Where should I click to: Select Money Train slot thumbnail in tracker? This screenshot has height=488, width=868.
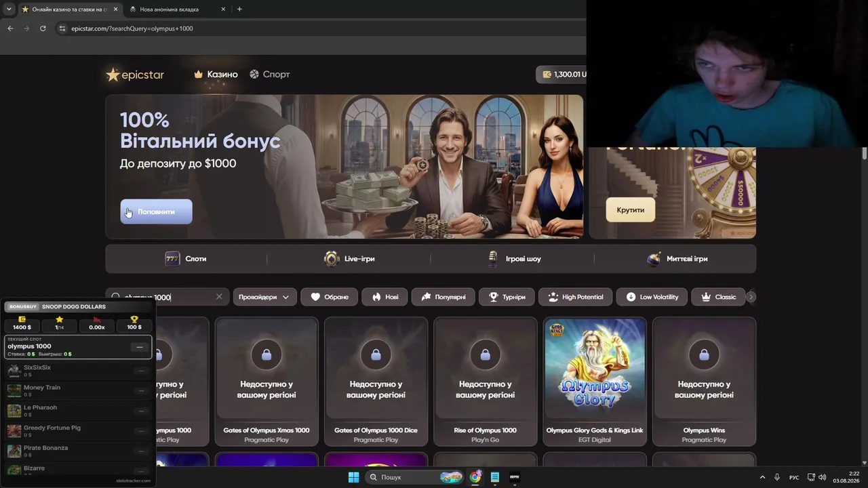coord(14,390)
